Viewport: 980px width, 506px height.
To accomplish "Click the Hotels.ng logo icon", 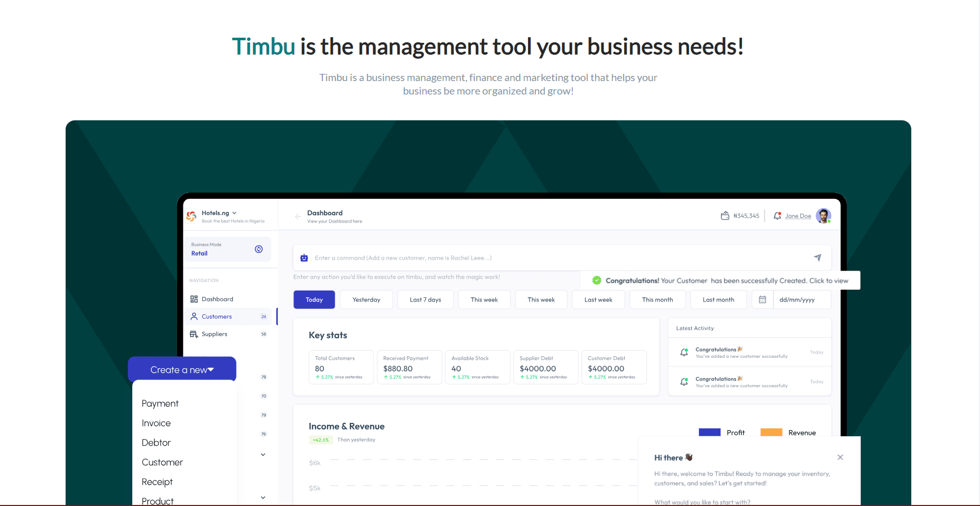I will pos(191,216).
